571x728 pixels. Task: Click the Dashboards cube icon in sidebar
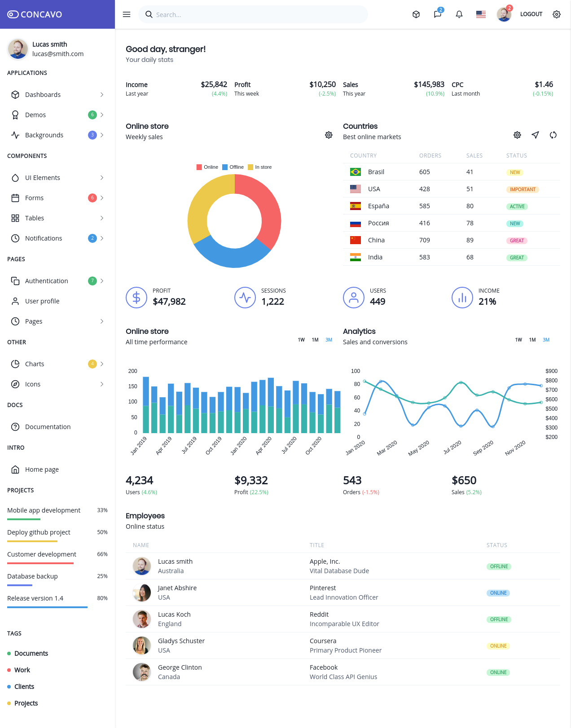click(15, 95)
